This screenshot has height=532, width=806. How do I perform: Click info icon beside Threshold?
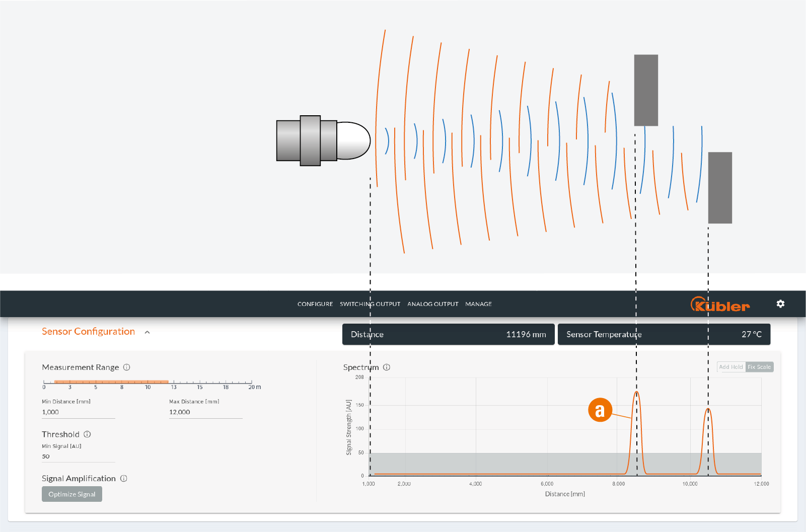coord(87,434)
